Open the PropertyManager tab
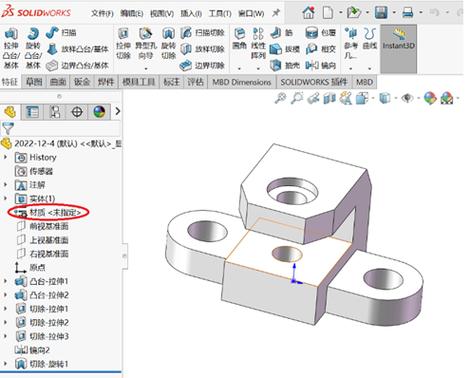The height and width of the screenshot is (378, 471). click(x=32, y=112)
